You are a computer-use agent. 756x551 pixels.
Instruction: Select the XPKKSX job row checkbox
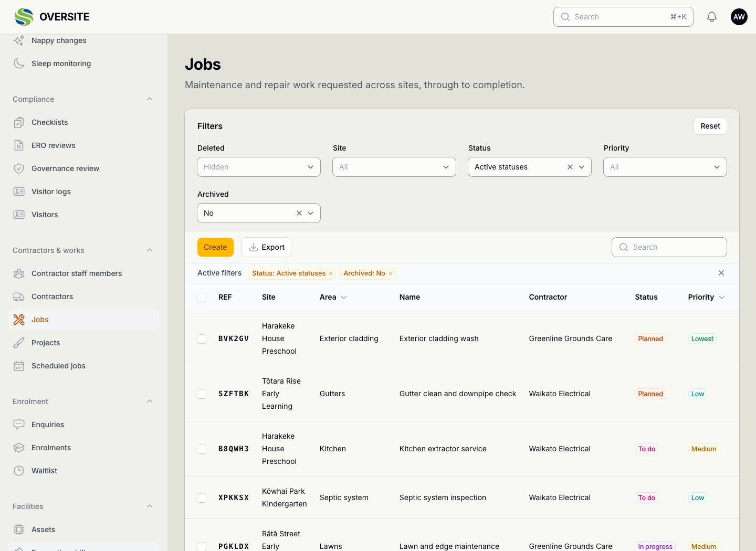pyautogui.click(x=202, y=498)
